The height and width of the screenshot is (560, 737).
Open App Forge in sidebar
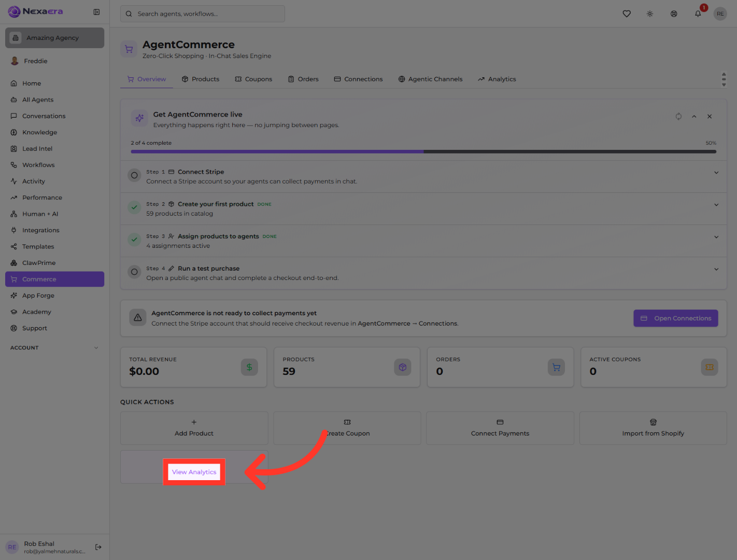pos(54,296)
